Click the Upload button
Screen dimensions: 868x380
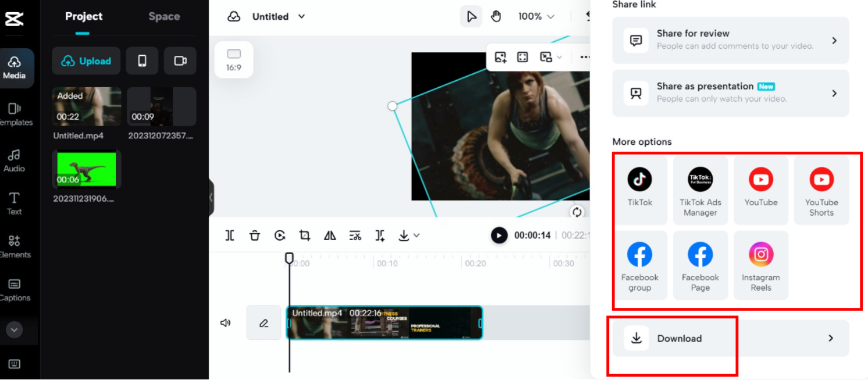86,60
